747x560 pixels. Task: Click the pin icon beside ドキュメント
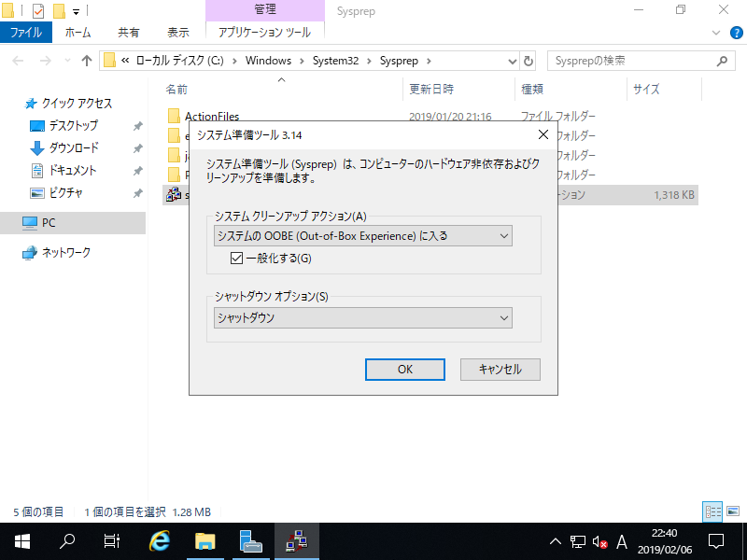137,171
